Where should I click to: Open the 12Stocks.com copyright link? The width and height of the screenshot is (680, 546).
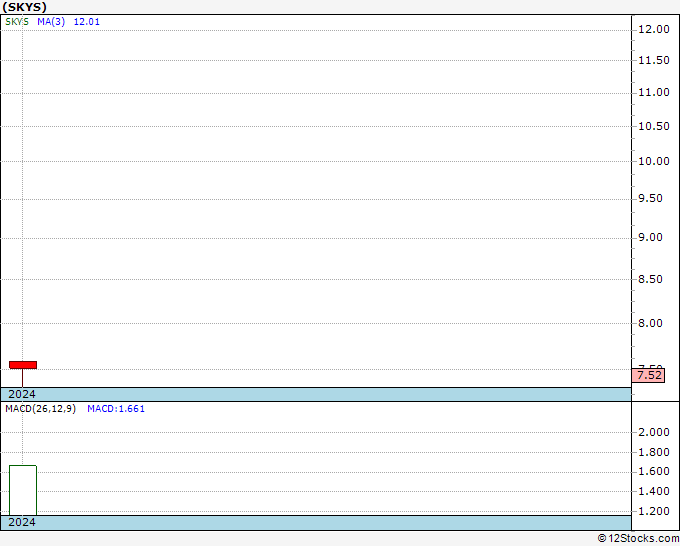click(638, 539)
